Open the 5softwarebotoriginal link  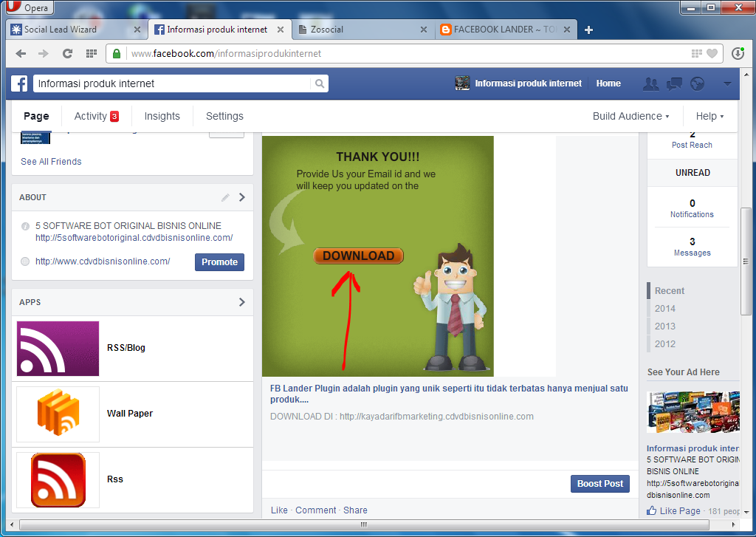point(134,237)
